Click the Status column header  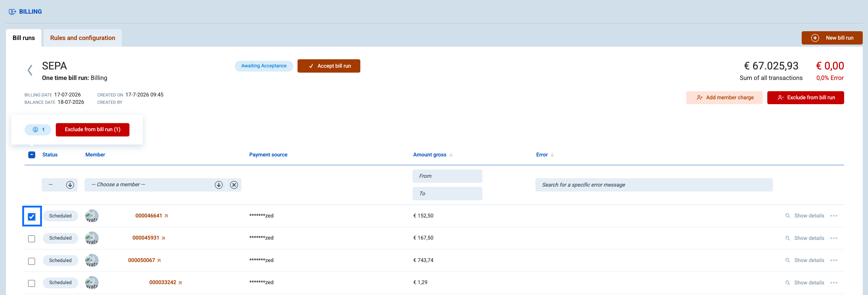(x=50, y=155)
